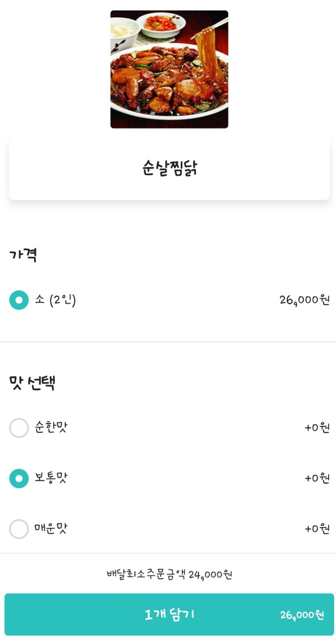Select the 순한맛 radio button

click(x=19, y=428)
